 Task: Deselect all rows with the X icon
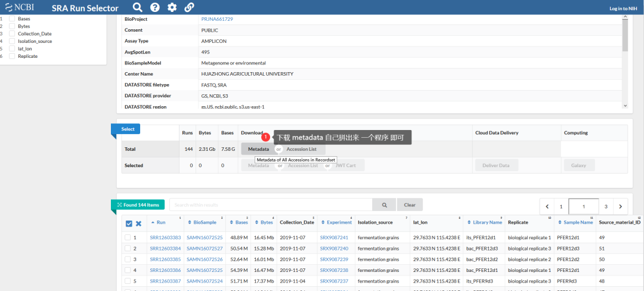[138, 224]
